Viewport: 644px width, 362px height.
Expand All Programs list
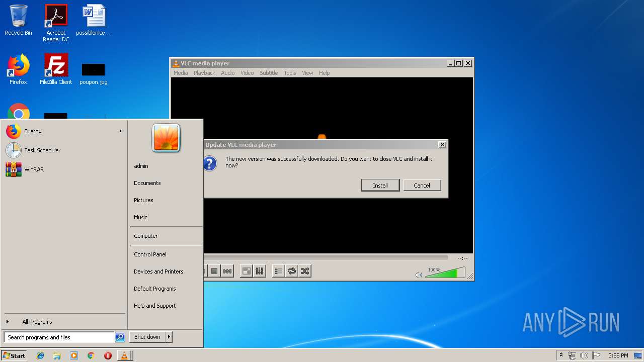(x=63, y=322)
